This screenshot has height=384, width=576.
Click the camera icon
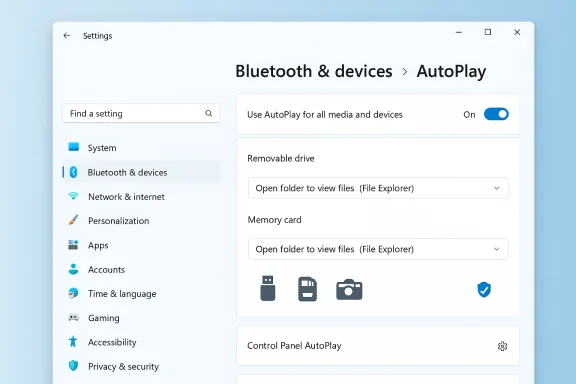349,290
